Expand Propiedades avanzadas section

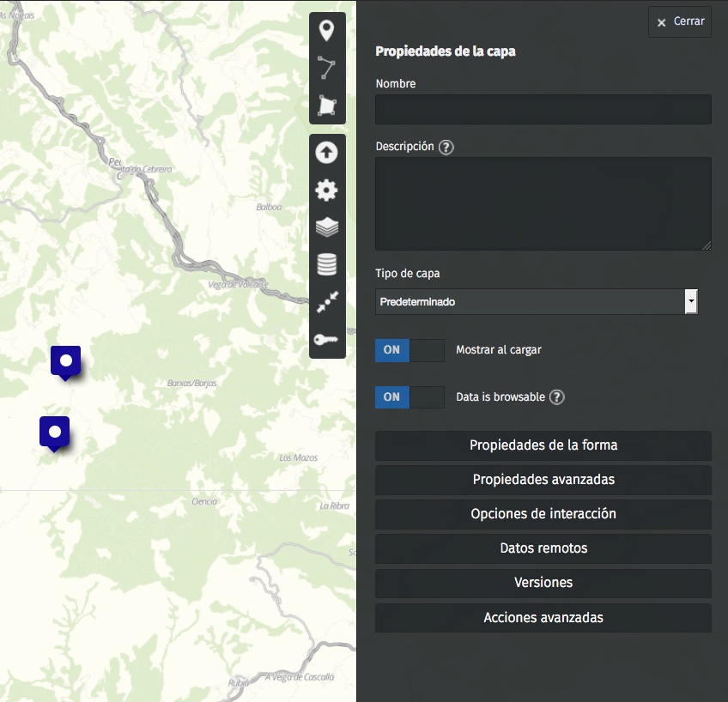(x=543, y=480)
